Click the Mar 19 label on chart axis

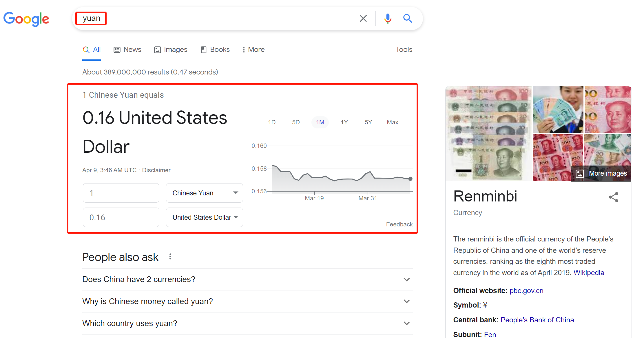(314, 198)
